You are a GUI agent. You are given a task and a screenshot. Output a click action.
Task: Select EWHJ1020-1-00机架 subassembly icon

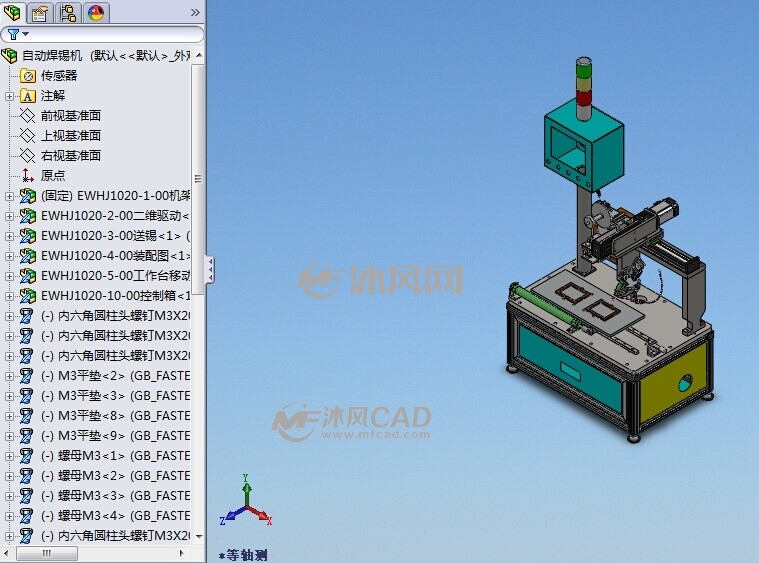tap(28, 196)
